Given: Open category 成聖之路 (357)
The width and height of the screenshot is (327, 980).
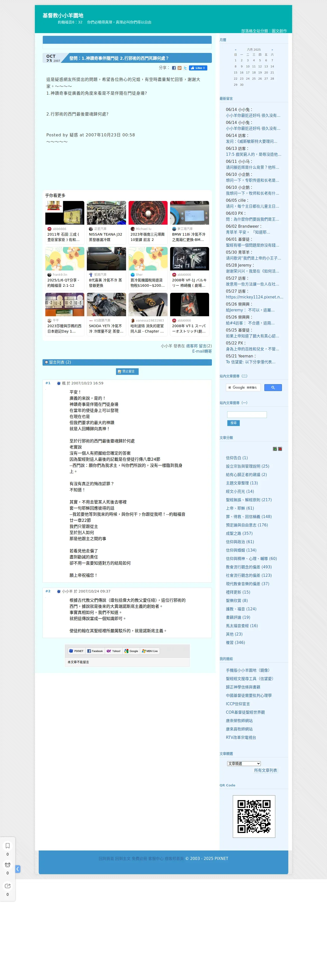Looking at the screenshot, I should 239,533.
